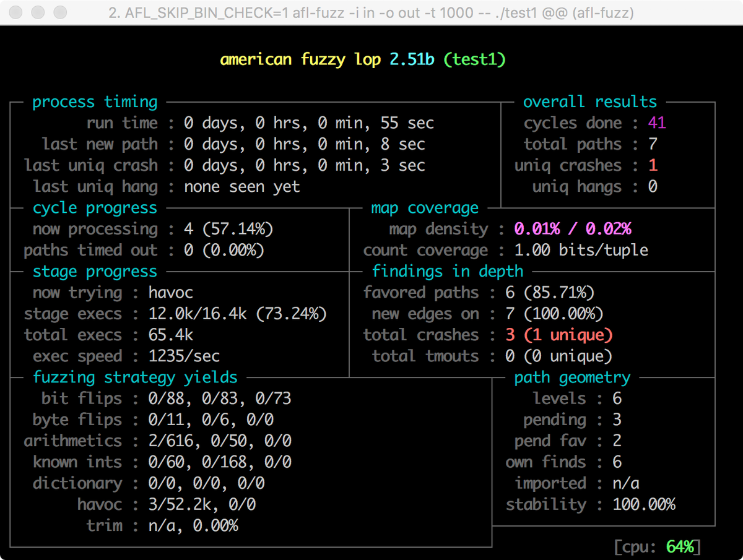Click the own finds value 6
This screenshot has height=560, width=743.
coord(617,462)
